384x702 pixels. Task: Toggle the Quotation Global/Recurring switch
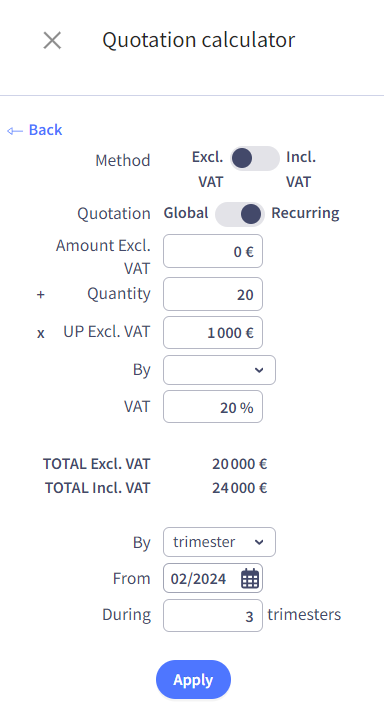[239, 214]
